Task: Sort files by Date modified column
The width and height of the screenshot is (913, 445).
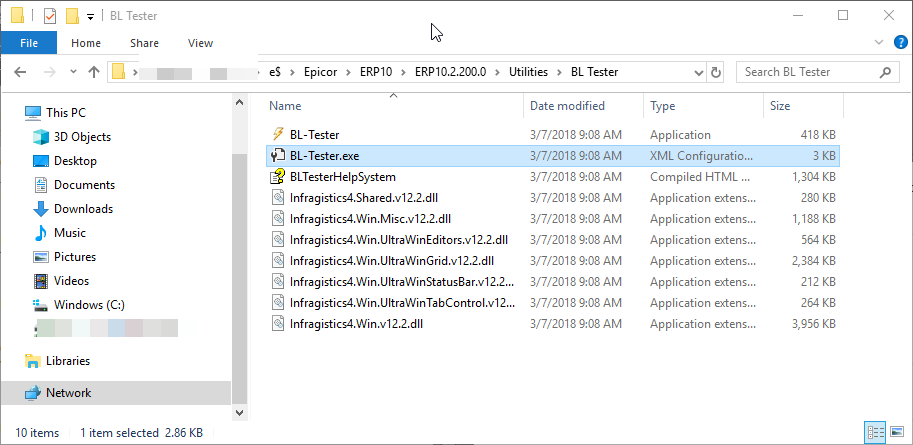Action: click(567, 106)
